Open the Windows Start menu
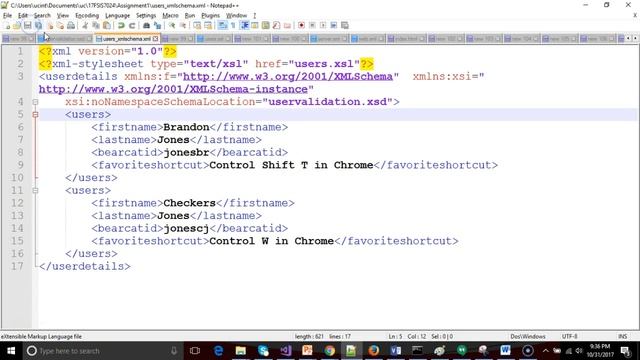Screen dimensions: 640x360 point(11,351)
